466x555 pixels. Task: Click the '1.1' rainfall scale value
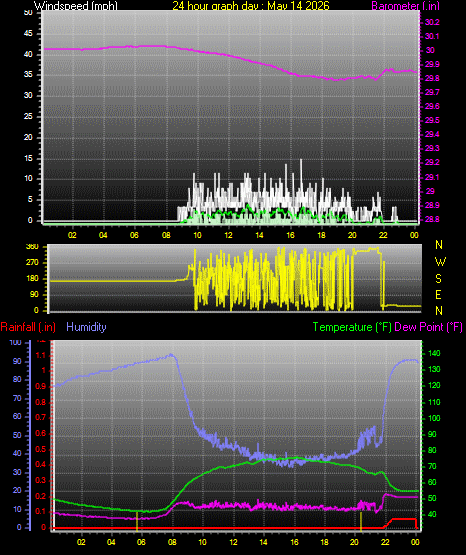(41, 355)
